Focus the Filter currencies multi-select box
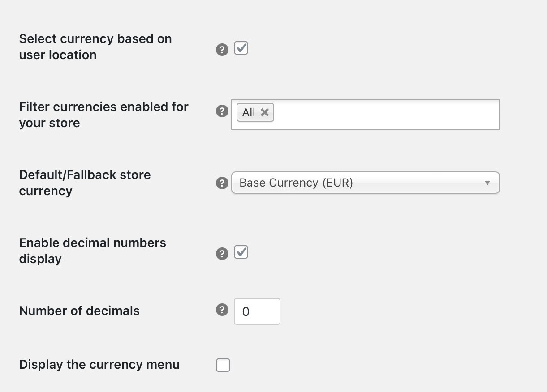 coord(366,115)
